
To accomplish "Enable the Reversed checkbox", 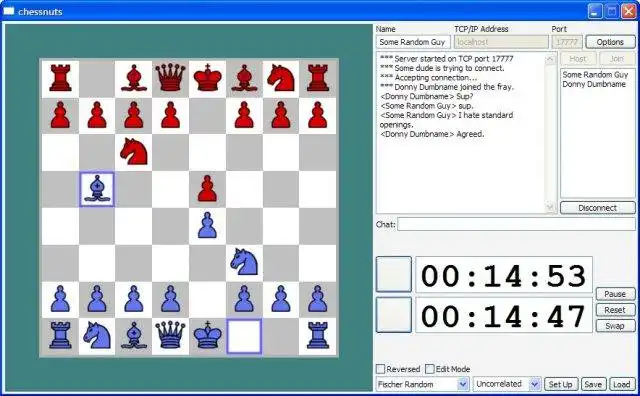I will (x=380, y=369).
